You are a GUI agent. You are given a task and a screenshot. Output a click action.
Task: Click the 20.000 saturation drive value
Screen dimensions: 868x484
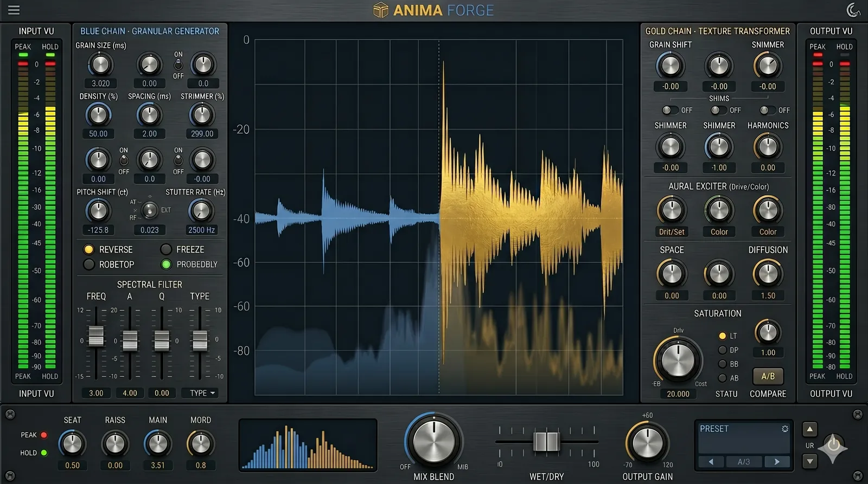point(678,394)
